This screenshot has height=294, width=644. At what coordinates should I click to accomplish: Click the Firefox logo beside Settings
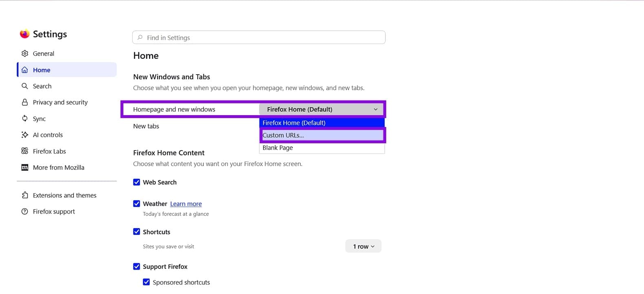point(25,34)
